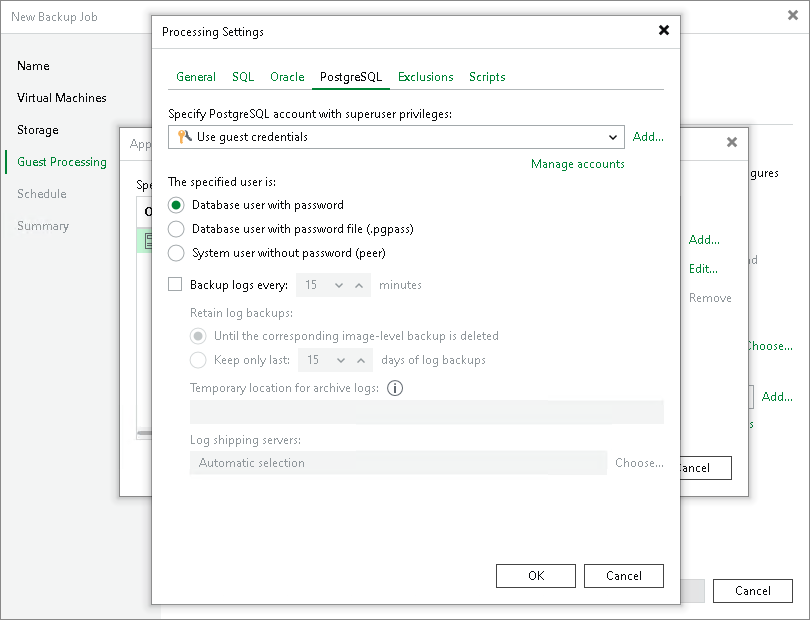Click the lower Add... link in the wizard
810x620 pixels.
tap(777, 397)
